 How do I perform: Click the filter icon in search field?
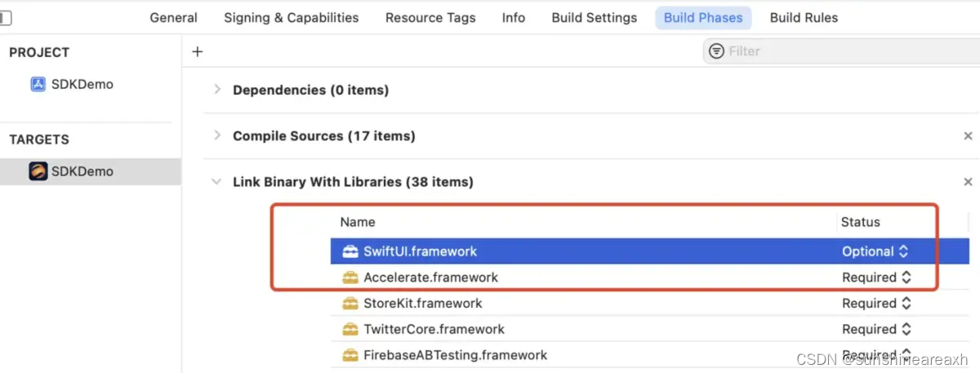coord(716,51)
